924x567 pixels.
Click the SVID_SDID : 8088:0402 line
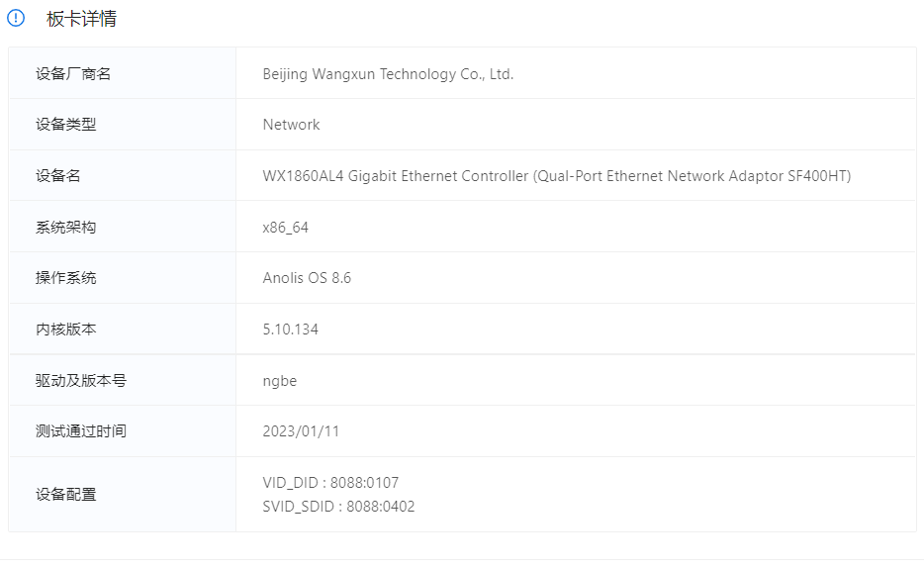point(338,507)
